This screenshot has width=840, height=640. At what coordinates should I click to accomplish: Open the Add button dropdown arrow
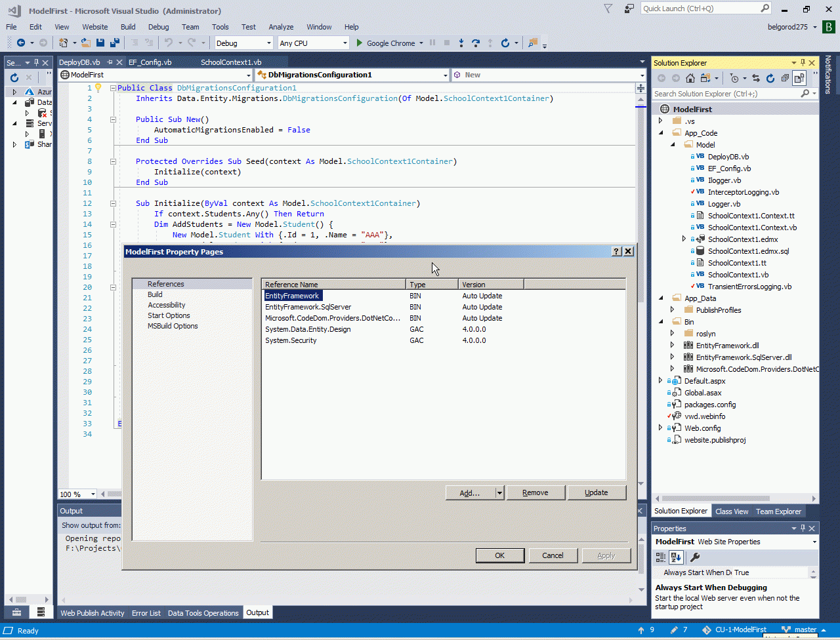tap(499, 493)
